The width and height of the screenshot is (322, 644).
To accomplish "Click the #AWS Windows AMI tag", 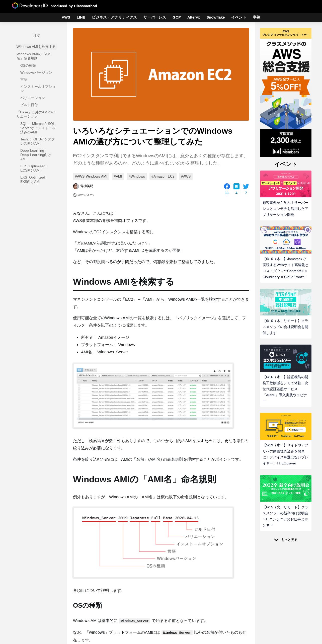I will pyautogui.click(x=91, y=176).
